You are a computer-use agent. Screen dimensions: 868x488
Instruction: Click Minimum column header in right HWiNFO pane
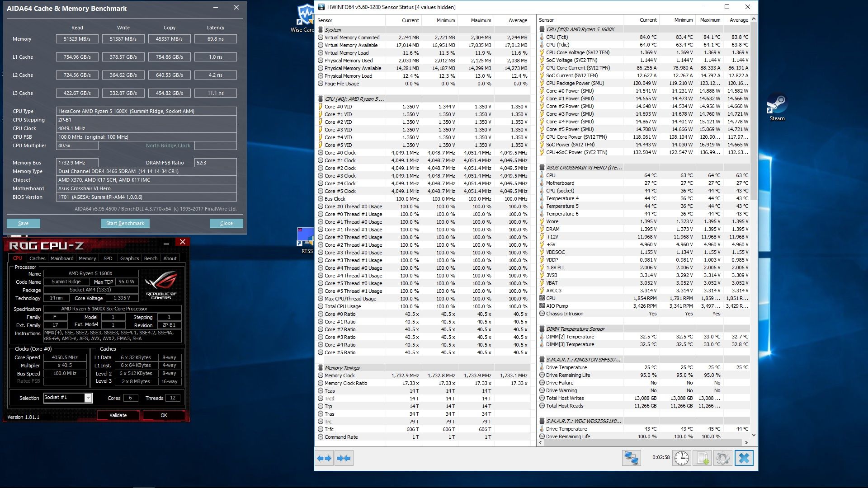pyautogui.click(x=677, y=20)
